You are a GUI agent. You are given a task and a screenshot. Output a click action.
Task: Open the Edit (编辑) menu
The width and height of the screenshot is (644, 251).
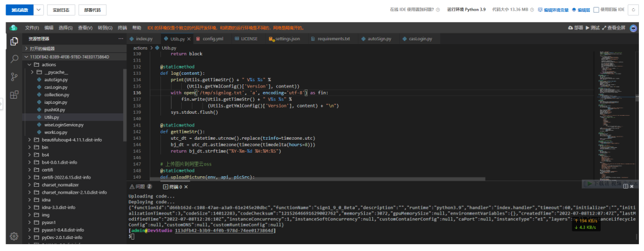tap(49, 28)
